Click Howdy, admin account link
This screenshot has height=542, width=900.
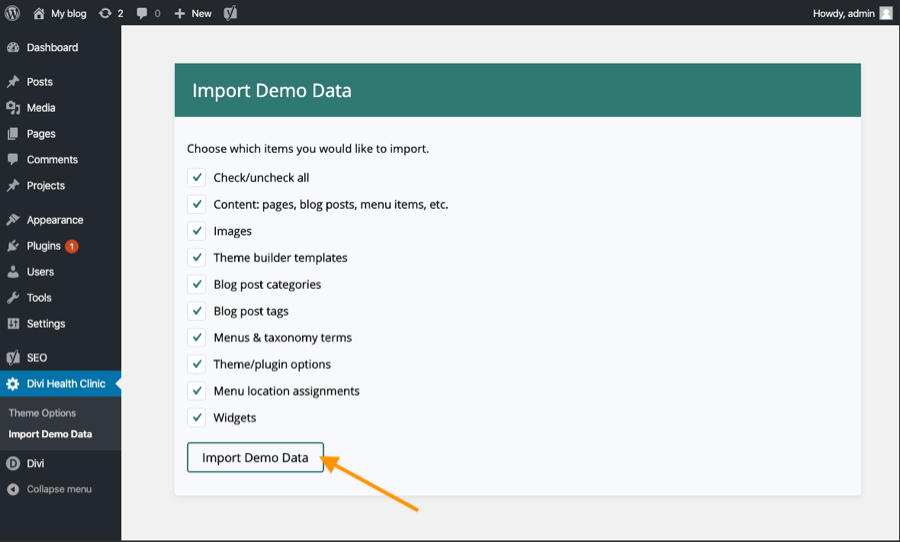pos(844,13)
